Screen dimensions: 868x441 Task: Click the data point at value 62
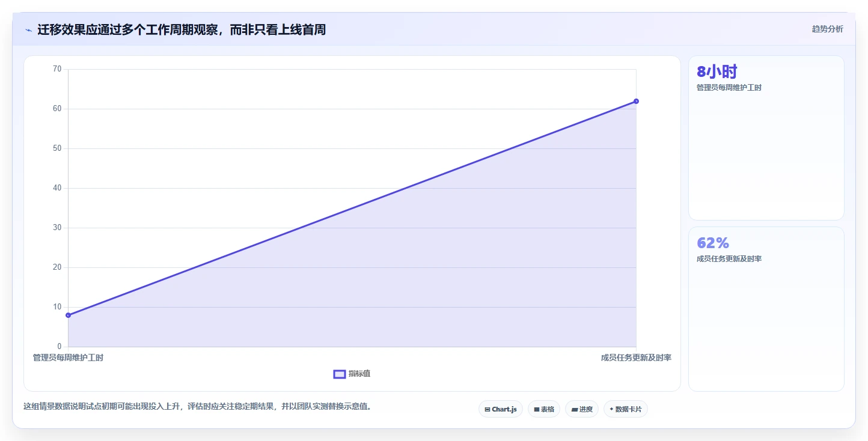[x=636, y=101]
